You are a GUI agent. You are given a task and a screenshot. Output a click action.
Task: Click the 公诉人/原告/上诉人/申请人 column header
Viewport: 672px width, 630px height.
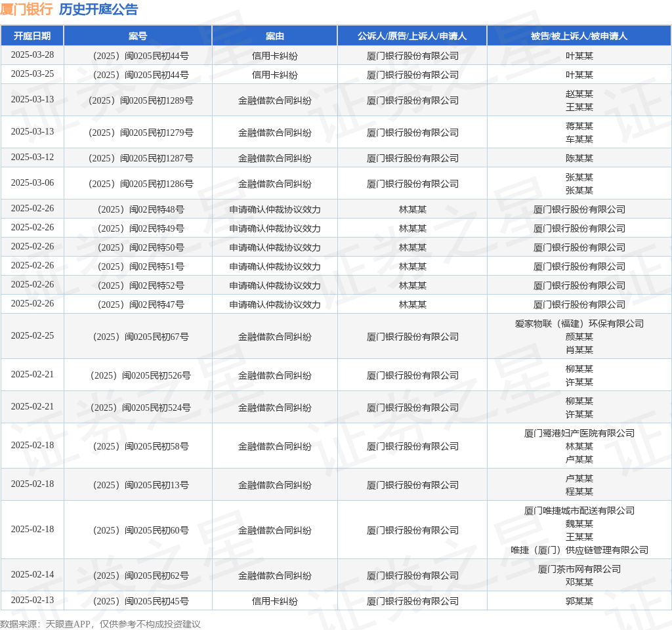pyautogui.click(x=412, y=36)
